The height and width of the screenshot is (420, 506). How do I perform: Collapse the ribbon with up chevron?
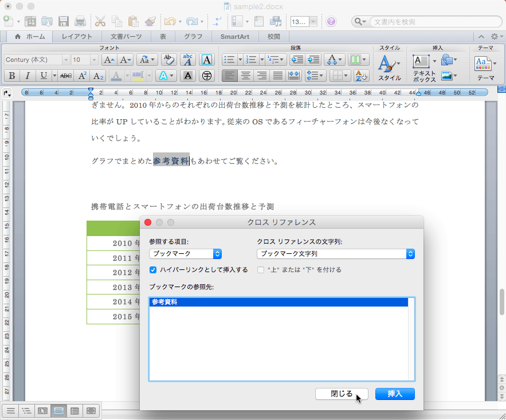481,37
